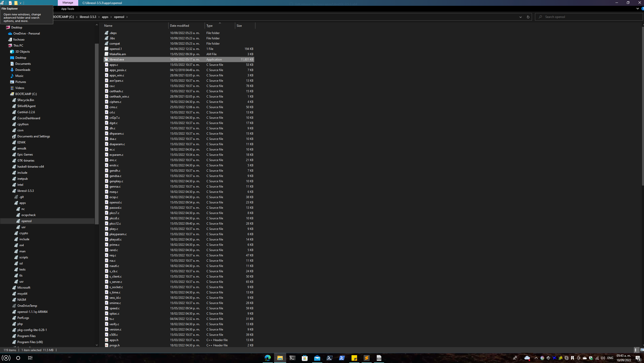Viewport: 644px width, 363px height.
Task: Open Task View on the taskbar
Action: pyautogui.click(x=30, y=358)
